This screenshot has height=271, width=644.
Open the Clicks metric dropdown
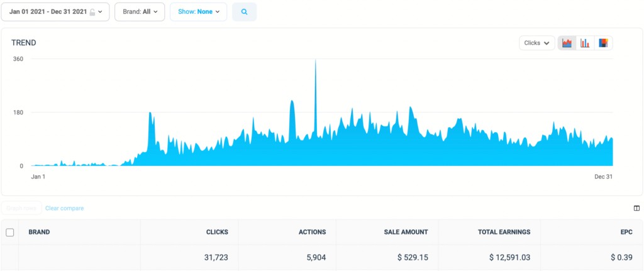point(537,43)
